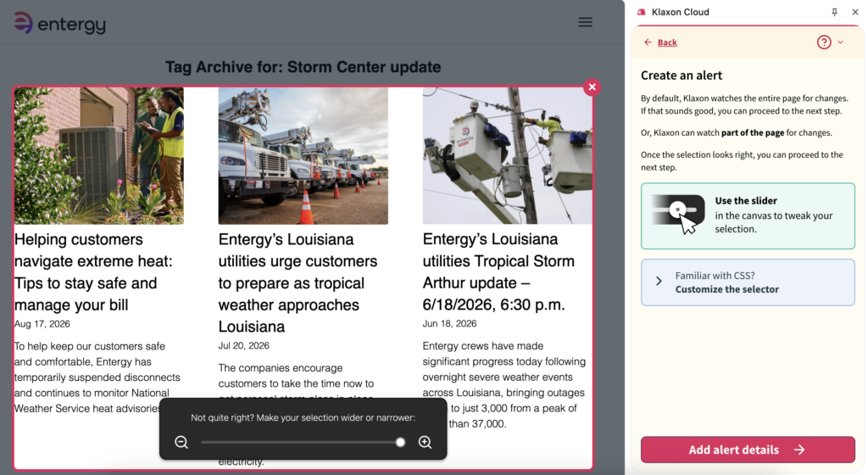The image size is (868, 475).
Task: Click the 'Jun 18, 2026' date
Action: coord(449,323)
